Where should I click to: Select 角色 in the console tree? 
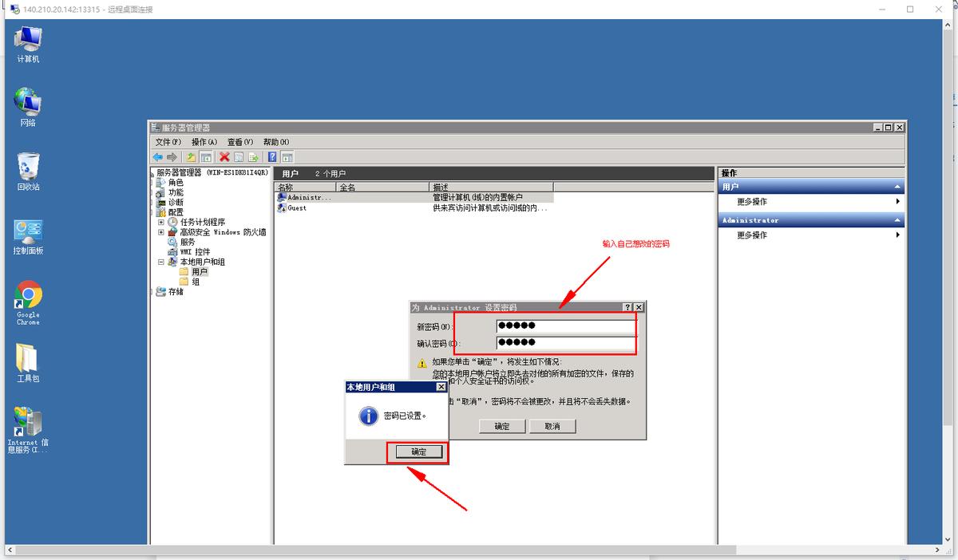pyautogui.click(x=176, y=182)
